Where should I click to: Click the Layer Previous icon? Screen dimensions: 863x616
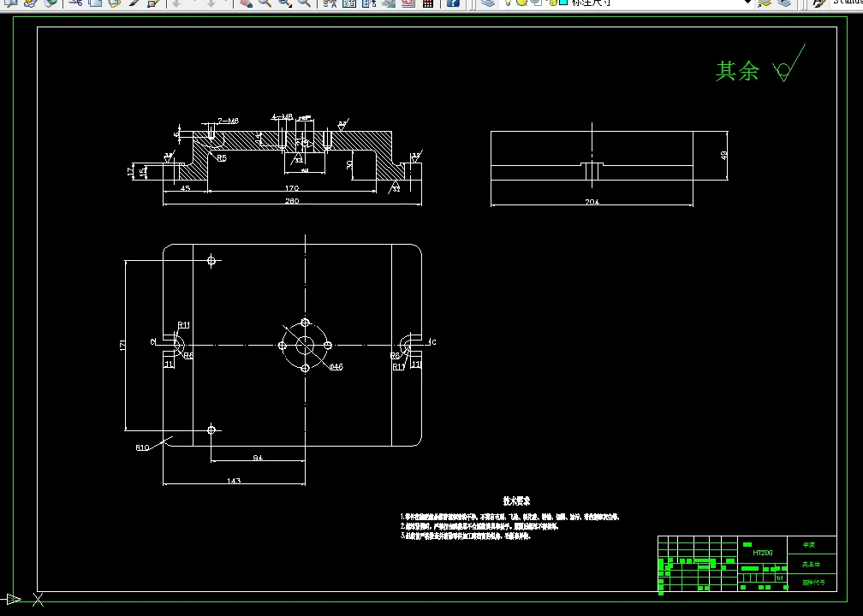click(x=784, y=3)
